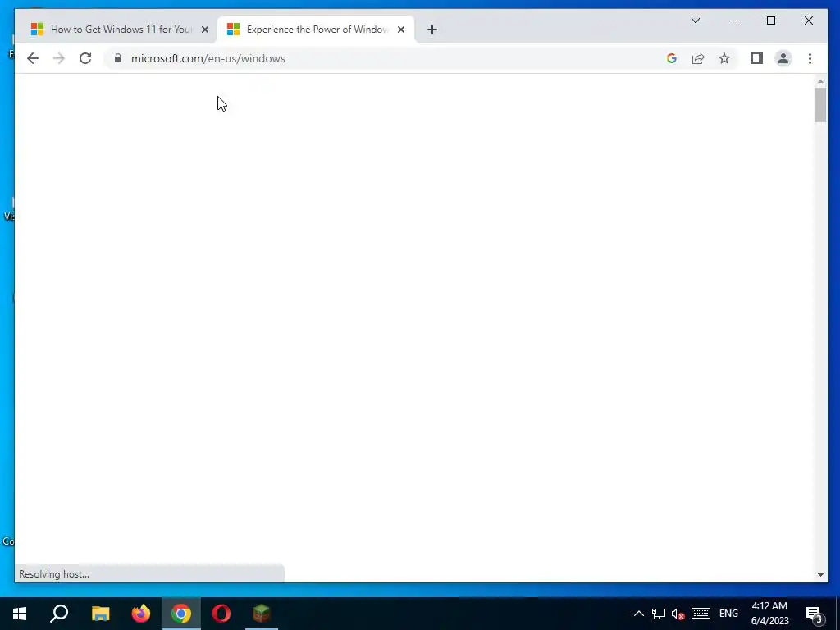Show hidden system tray icons

pos(638,614)
